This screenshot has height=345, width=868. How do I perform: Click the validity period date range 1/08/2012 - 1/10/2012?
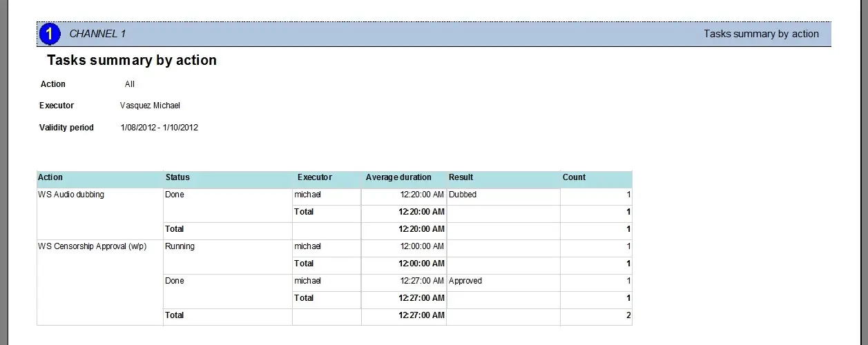[x=159, y=128]
